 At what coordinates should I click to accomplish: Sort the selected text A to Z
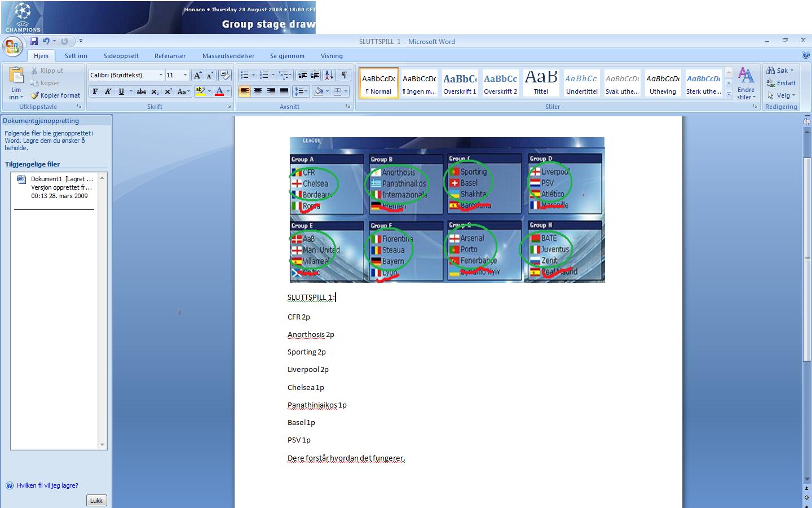[x=329, y=75]
